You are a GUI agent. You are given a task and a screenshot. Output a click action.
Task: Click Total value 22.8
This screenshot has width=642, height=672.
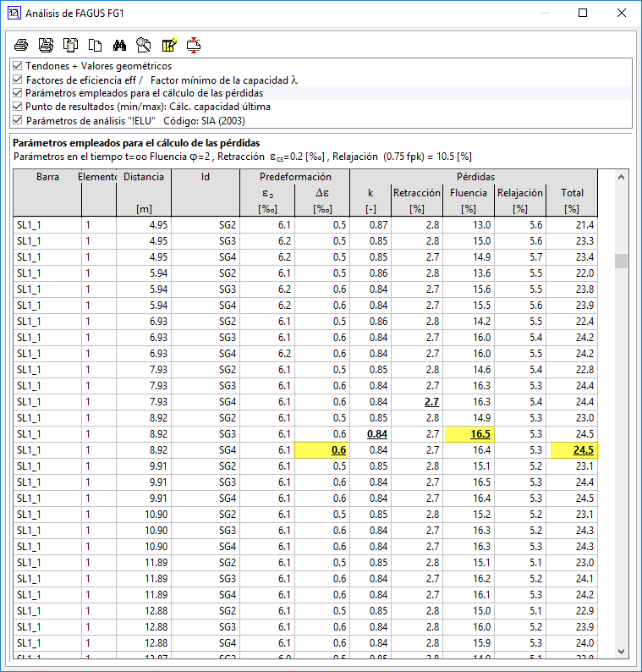tap(584, 370)
